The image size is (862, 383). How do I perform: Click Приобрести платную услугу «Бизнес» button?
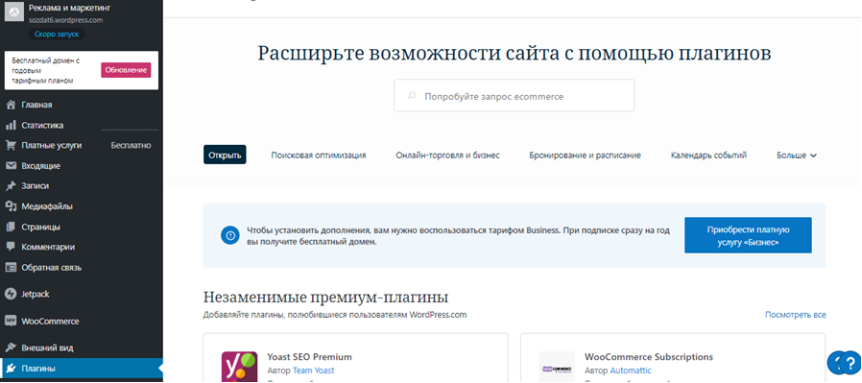[748, 235]
